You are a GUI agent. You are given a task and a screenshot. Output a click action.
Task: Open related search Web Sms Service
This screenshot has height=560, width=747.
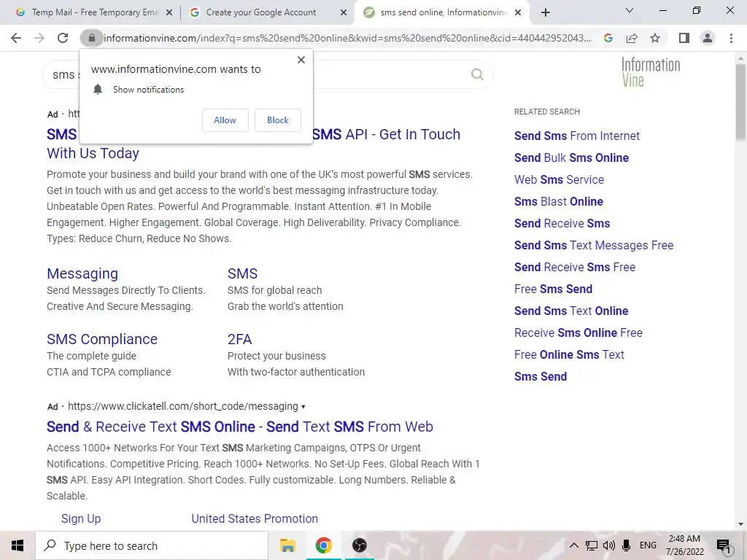pyautogui.click(x=559, y=179)
